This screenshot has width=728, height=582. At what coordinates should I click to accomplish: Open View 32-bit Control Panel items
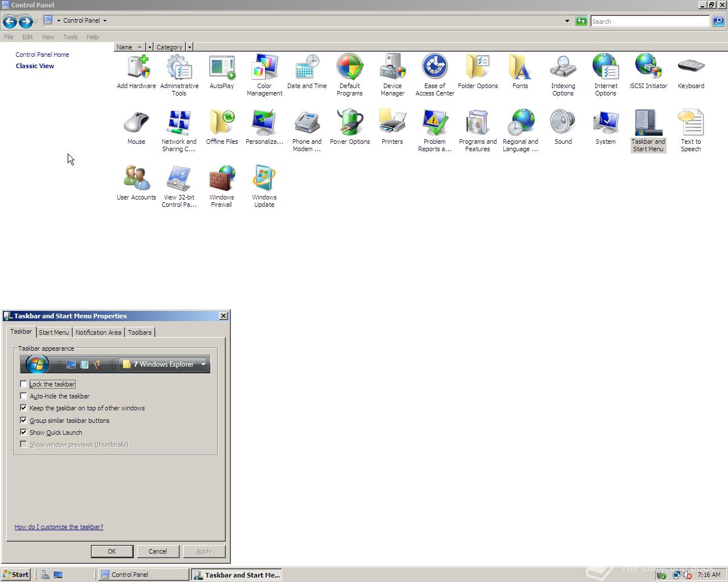(179, 186)
